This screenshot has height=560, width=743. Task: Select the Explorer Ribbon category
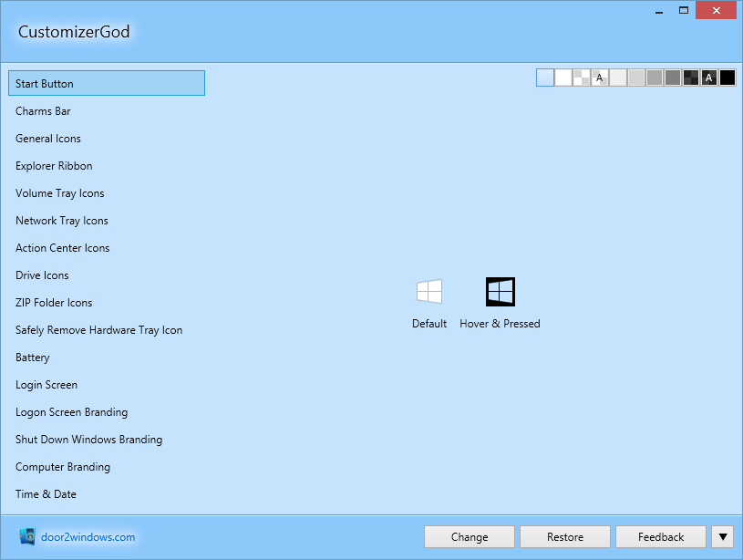click(x=107, y=166)
